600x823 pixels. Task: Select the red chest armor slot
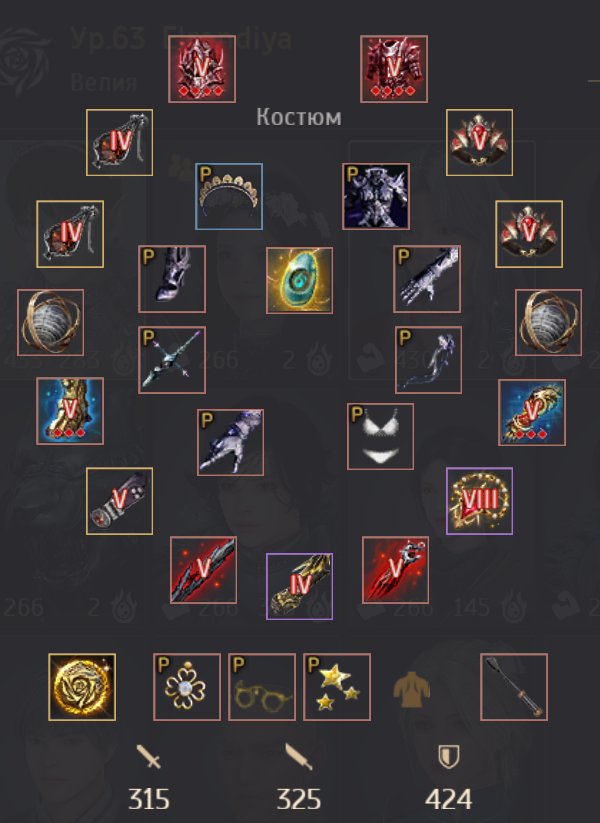(394, 69)
